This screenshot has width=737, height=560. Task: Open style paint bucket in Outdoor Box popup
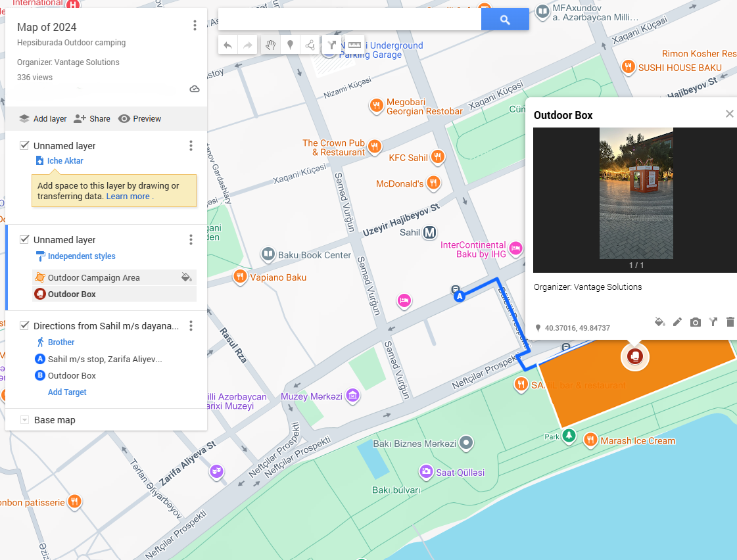659,322
